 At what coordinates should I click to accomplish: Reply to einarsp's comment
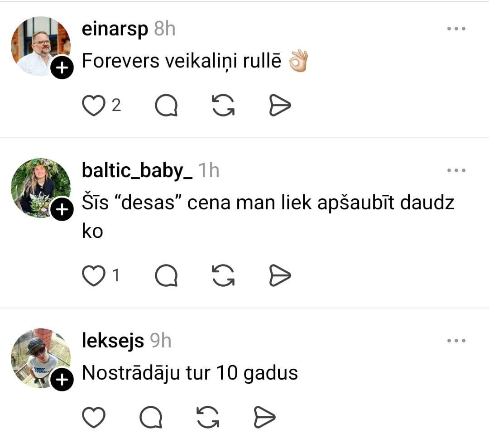click(166, 105)
